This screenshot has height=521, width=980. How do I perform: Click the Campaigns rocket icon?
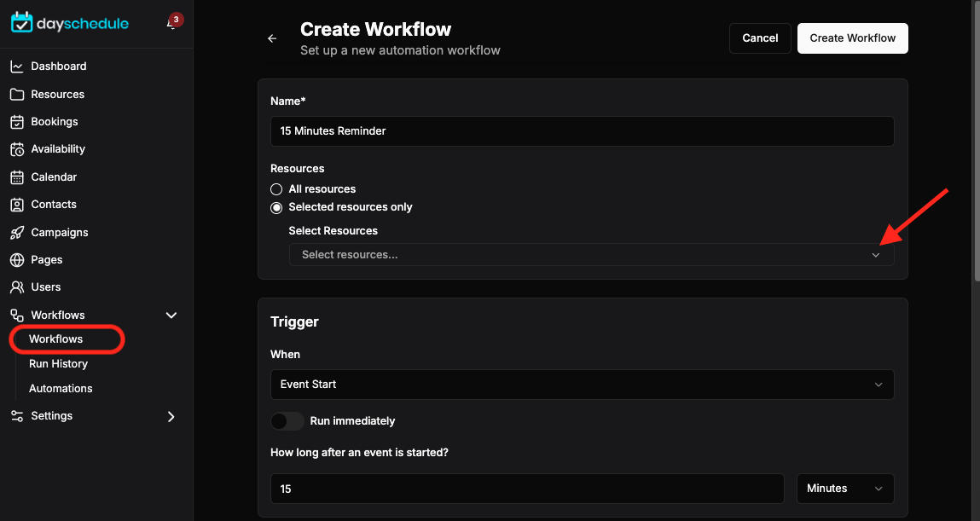click(x=17, y=233)
